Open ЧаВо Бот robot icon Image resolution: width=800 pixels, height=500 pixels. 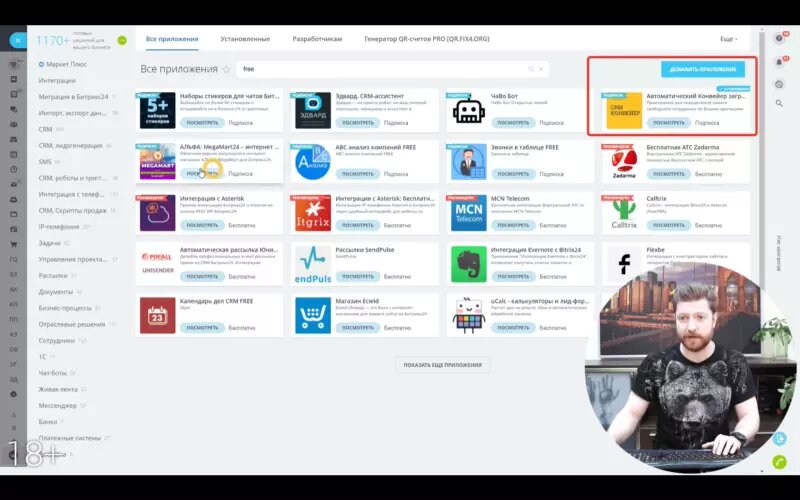tap(468, 111)
